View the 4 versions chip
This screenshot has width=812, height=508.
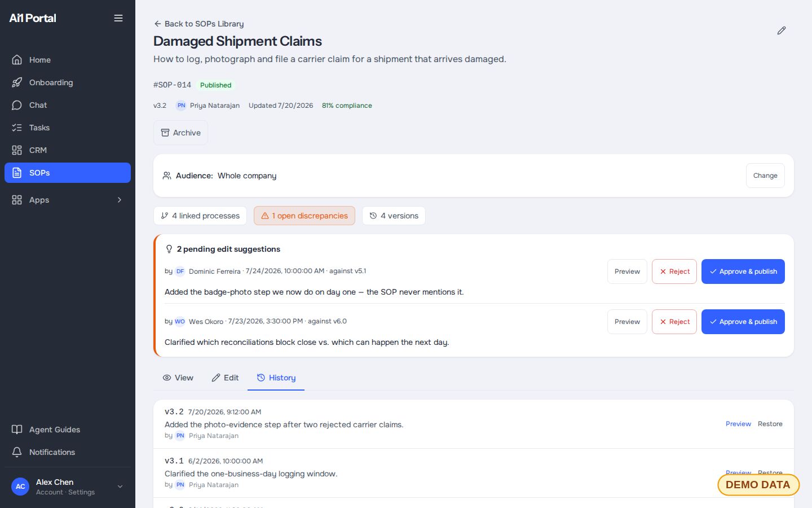394,216
